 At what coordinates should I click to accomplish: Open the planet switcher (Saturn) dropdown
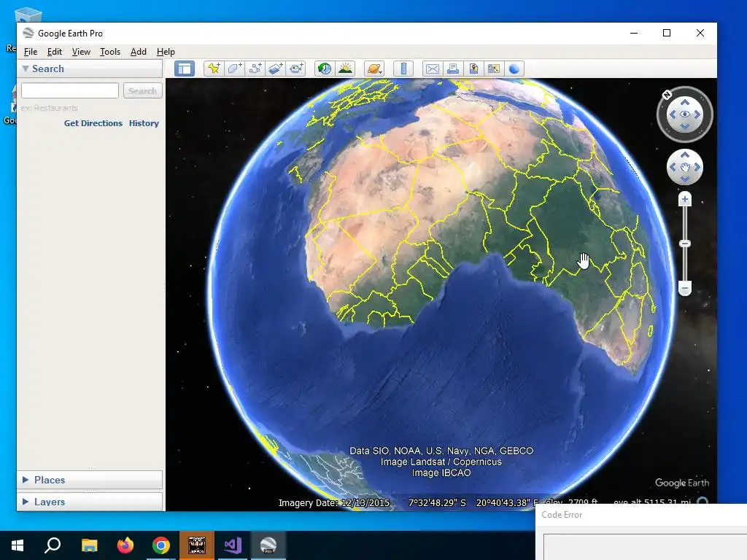374,69
